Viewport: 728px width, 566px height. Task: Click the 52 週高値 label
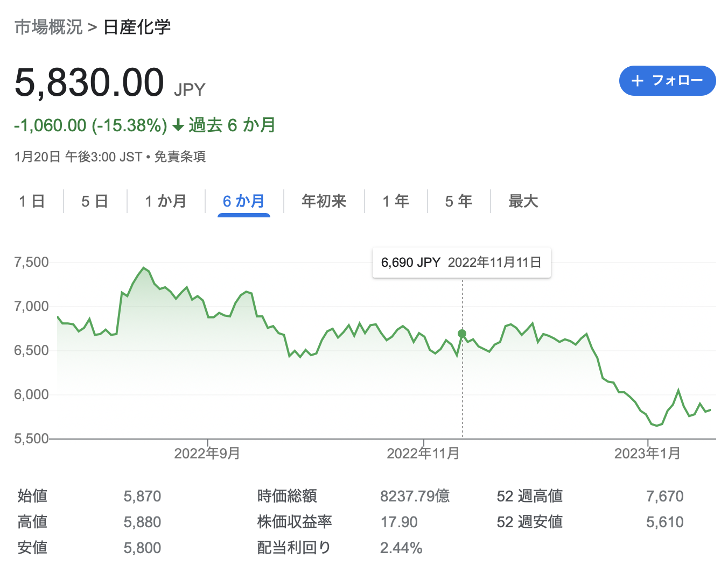530,496
